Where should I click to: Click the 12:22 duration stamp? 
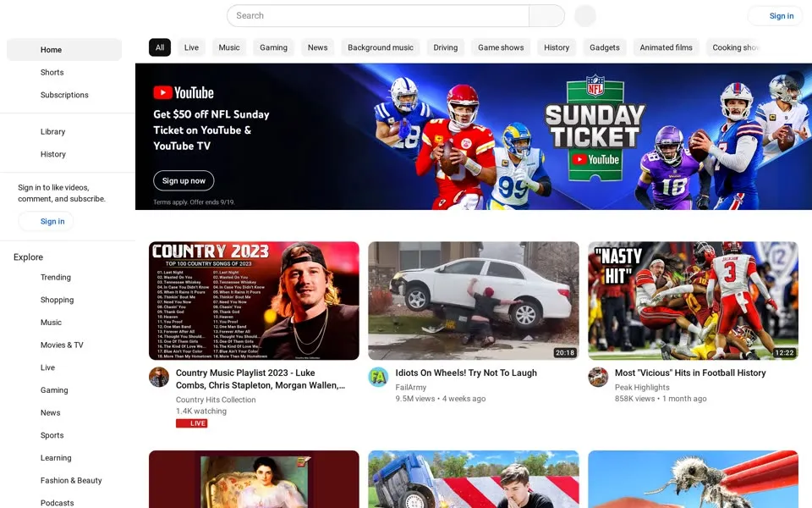point(784,352)
